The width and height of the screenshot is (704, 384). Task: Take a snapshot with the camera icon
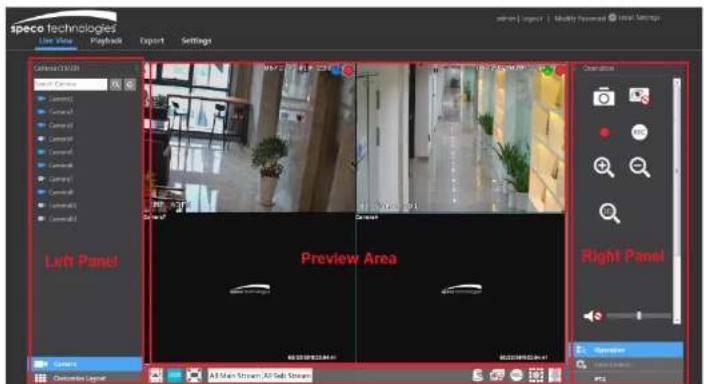[603, 97]
